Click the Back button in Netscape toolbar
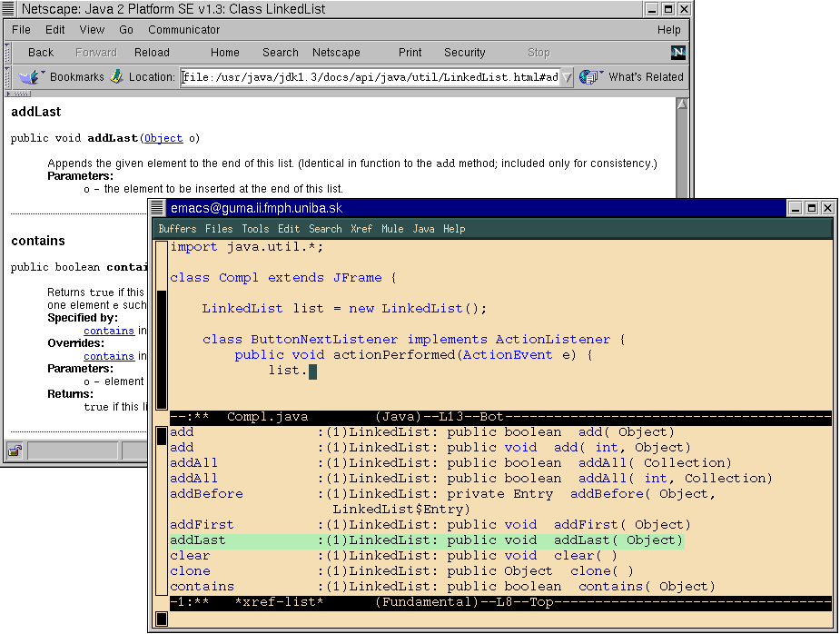840x634 pixels. pos(41,53)
